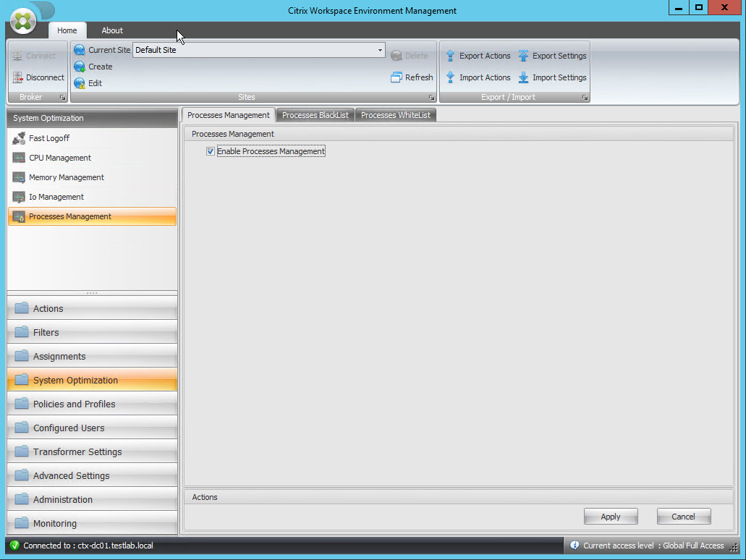Click the Disconnect broker icon
The image size is (746, 560).
[x=17, y=77]
